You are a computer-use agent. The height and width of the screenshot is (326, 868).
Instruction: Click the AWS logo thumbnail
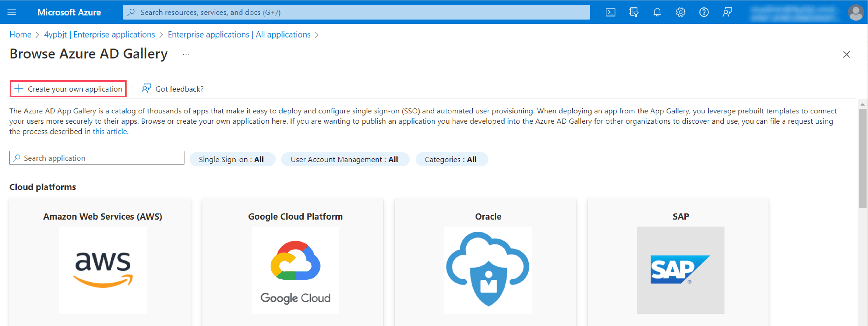(x=103, y=270)
